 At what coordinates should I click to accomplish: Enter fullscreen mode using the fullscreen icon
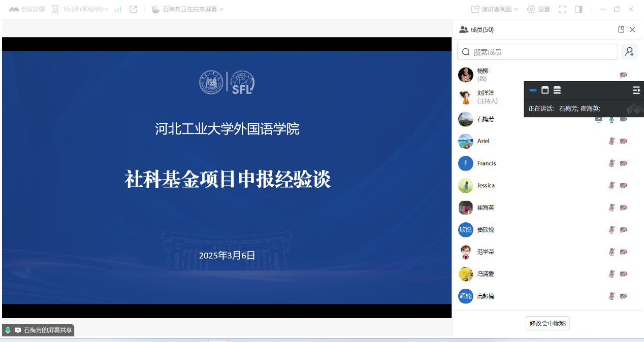click(562, 9)
